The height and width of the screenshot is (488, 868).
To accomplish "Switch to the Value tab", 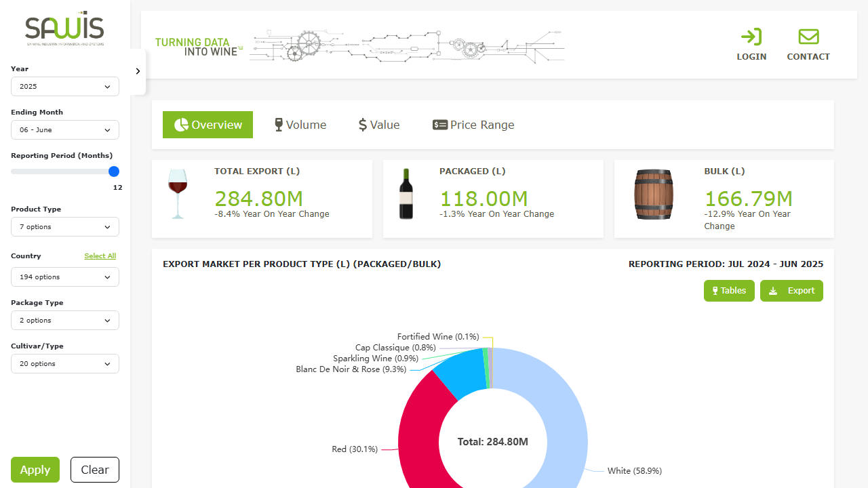I will point(379,125).
